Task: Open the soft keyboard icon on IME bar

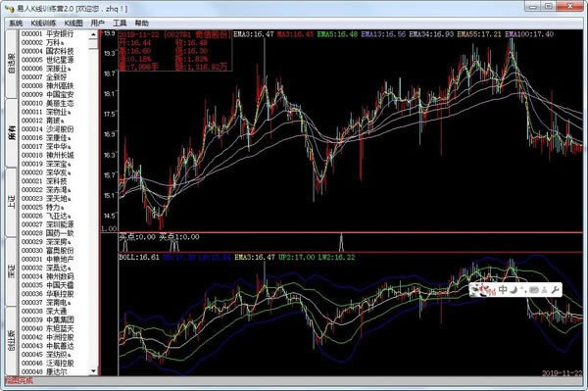Action: 534,290
